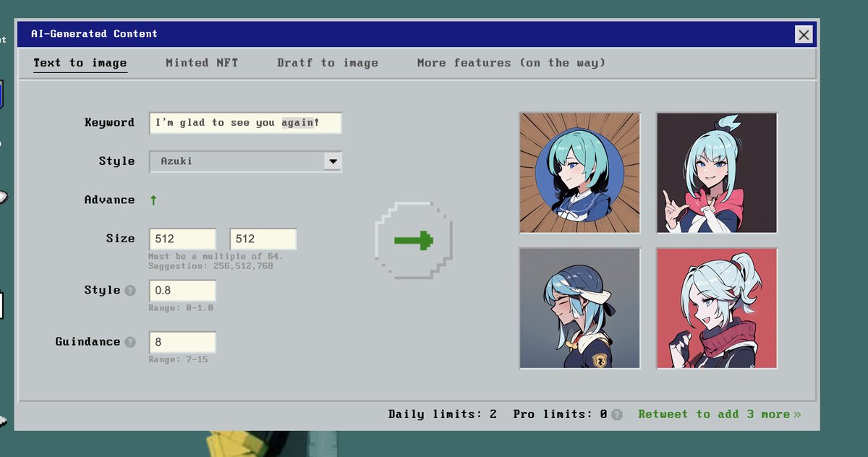The image size is (868, 457).
Task: Open the Dratf to image tab
Action: 328,63
